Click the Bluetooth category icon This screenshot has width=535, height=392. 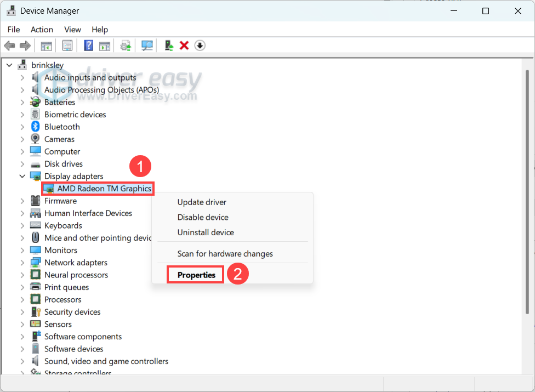click(x=36, y=127)
